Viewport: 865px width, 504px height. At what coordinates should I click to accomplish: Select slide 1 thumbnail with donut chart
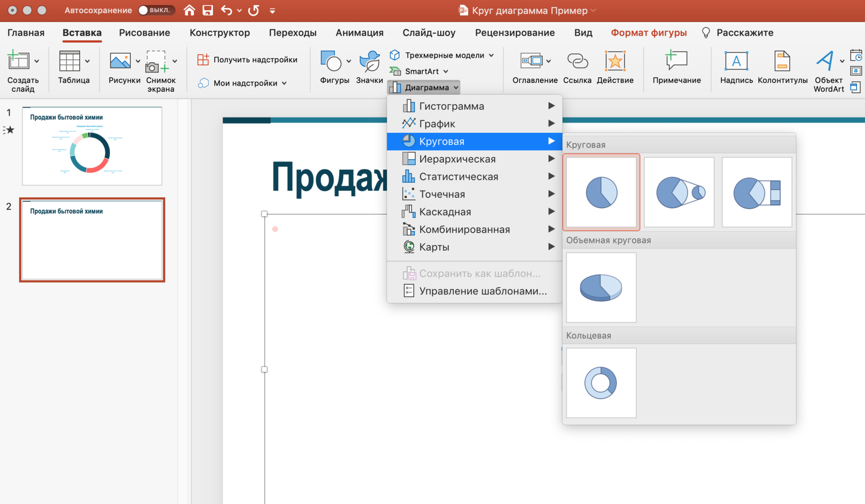pos(92,146)
